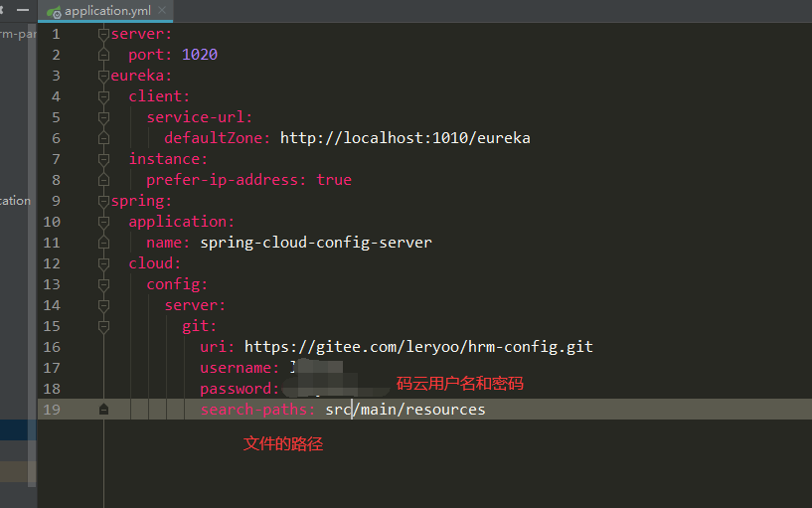This screenshot has height=508, width=812.
Task: Click the spring-cloud-config-server name value
Action: coord(315,243)
